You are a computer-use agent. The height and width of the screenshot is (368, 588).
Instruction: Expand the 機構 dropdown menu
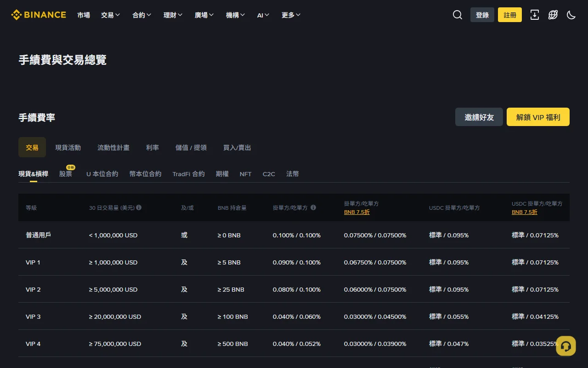pyautogui.click(x=236, y=15)
